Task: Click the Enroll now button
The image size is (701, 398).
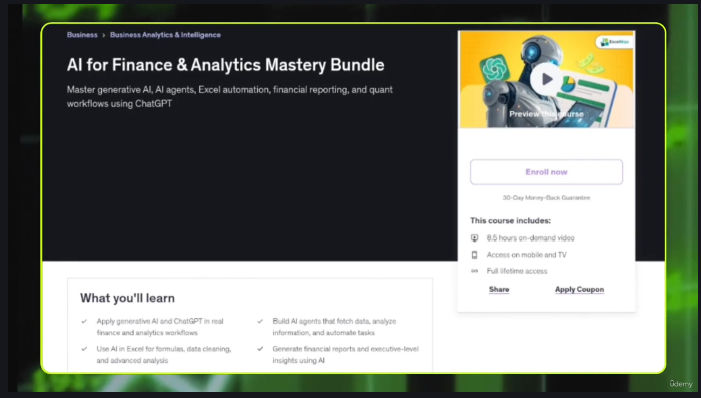Action: (546, 172)
